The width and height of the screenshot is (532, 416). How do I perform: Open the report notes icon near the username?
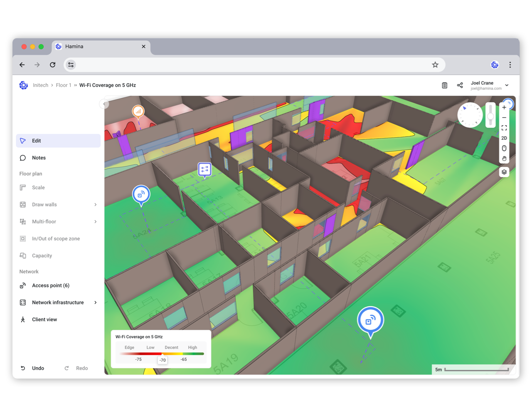pos(444,85)
